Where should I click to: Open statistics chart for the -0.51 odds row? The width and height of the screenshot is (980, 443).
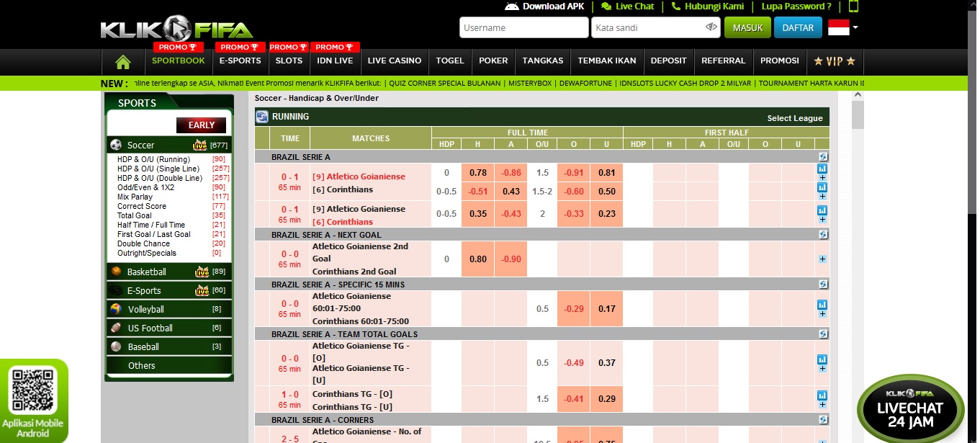click(822, 187)
